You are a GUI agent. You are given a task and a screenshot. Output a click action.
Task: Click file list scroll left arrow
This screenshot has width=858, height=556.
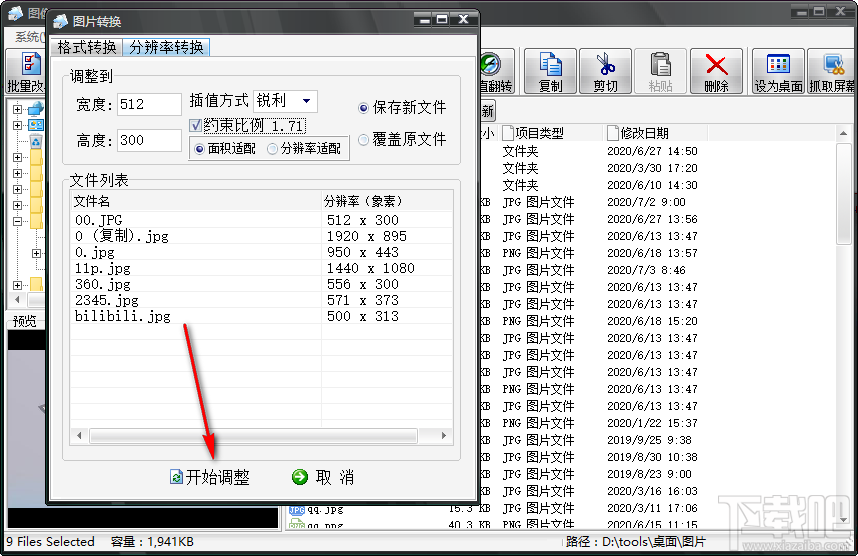tap(79, 436)
